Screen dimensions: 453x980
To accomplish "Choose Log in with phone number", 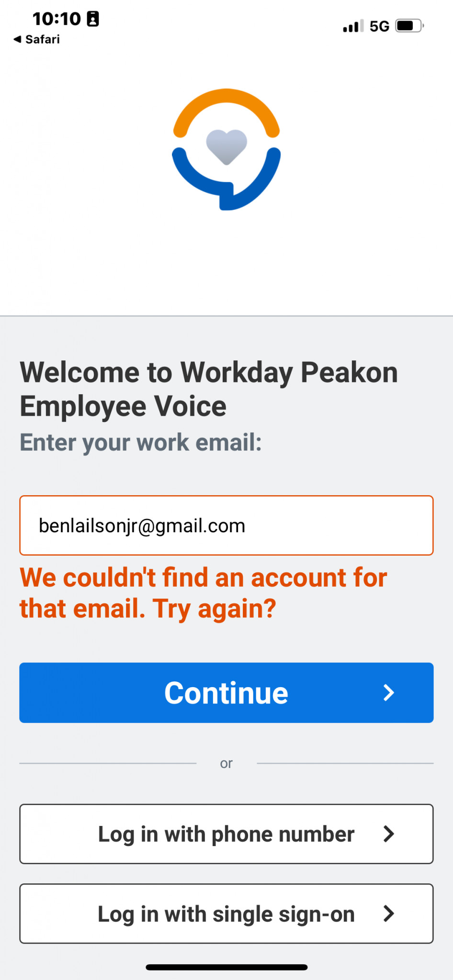I will tap(226, 834).
